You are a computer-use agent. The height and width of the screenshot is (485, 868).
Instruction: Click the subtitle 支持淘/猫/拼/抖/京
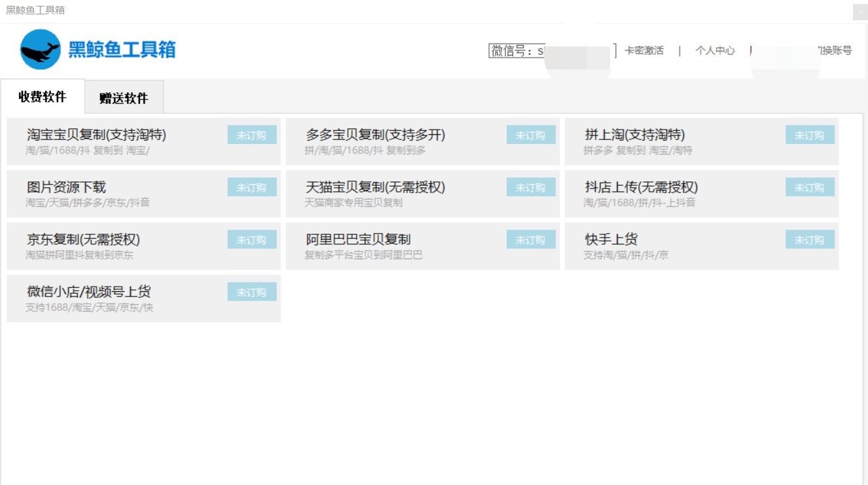pyautogui.click(x=626, y=255)
